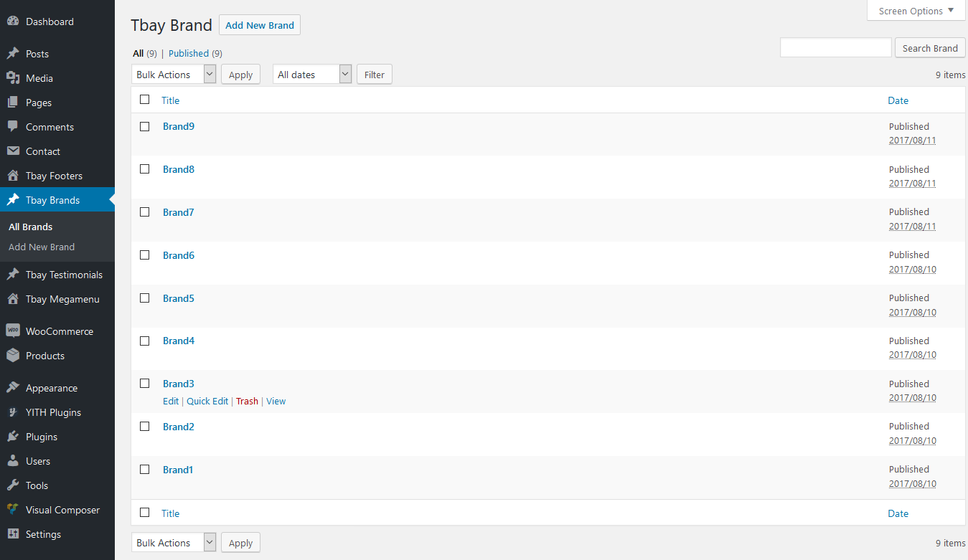This screenshot has height=560, width=968.
Task: Select the Brand3 row checkbox
Action: point(145,384)
